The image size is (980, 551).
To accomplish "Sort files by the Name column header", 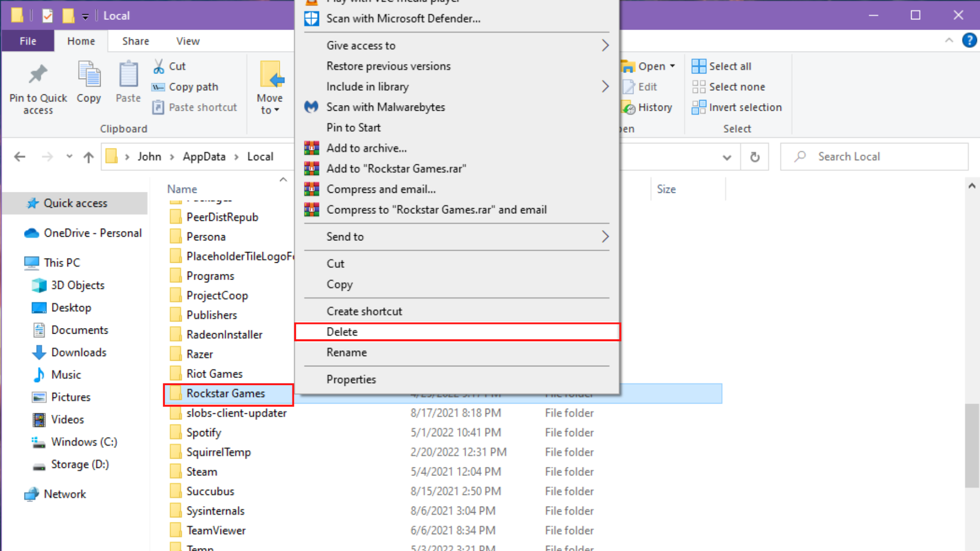I will [x=182, y=189].
